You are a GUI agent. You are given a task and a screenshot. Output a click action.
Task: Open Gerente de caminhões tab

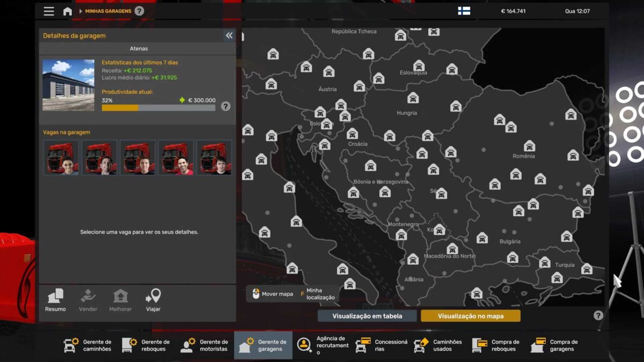88,345
